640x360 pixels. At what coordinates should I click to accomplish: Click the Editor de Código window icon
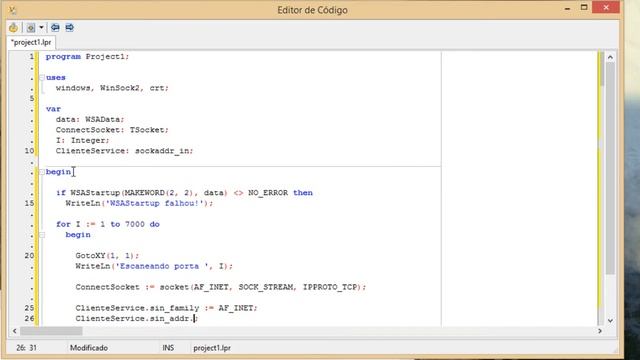click(13, 10)
